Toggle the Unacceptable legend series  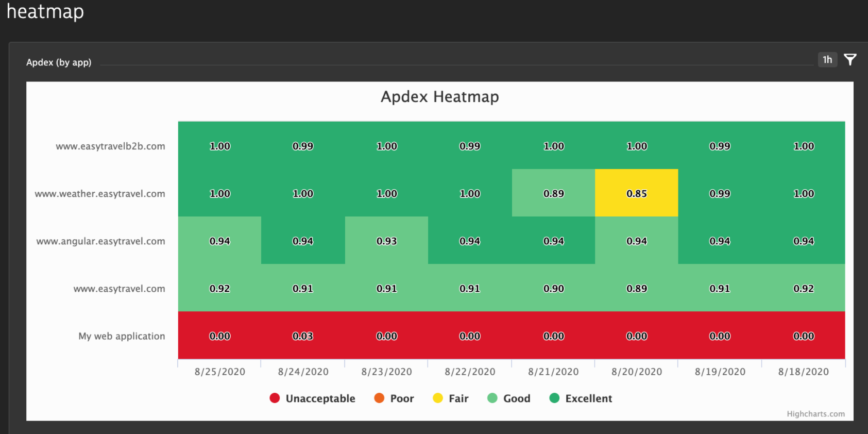pos(320,398)
